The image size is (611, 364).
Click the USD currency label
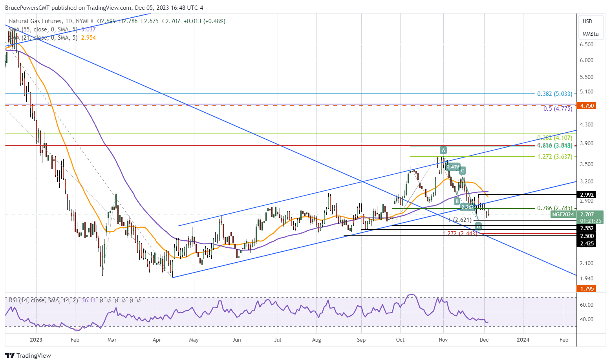(587, 21)
